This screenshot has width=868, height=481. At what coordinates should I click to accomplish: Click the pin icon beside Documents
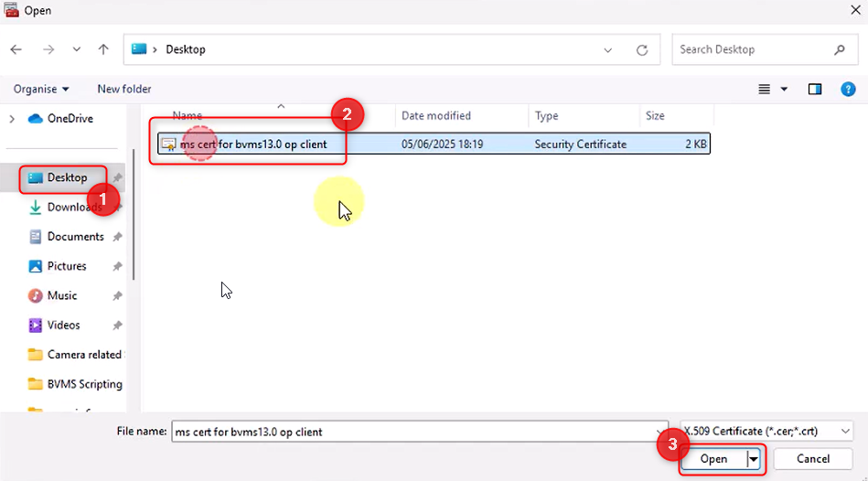pyautogui.click(x=117, y=237)
